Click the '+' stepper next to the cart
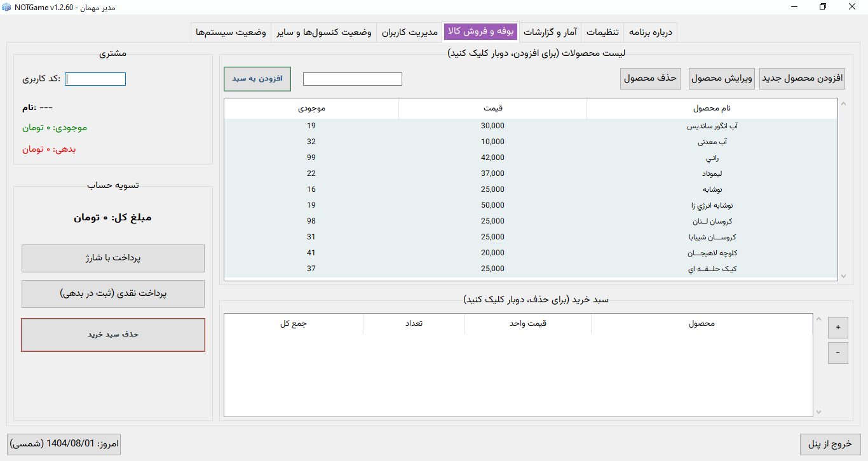 click(837, 327)
